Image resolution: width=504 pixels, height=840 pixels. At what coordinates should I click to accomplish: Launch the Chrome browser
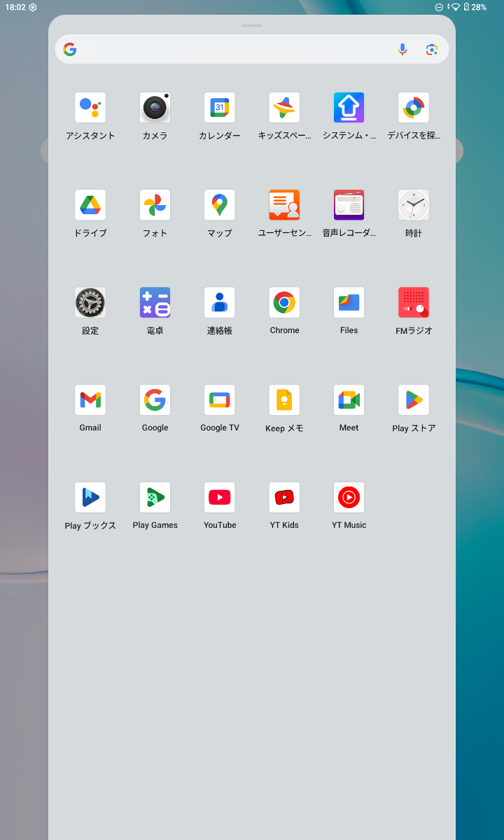(x=284, y=302)
